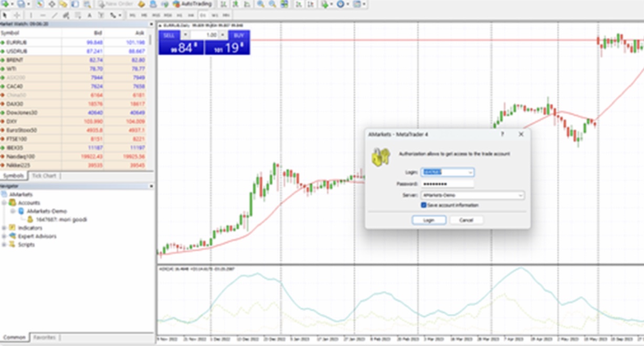The height and width of the screenshot is (346, 644).
Task: Select the crosshair tool
Action: click(x=17, y=15)
